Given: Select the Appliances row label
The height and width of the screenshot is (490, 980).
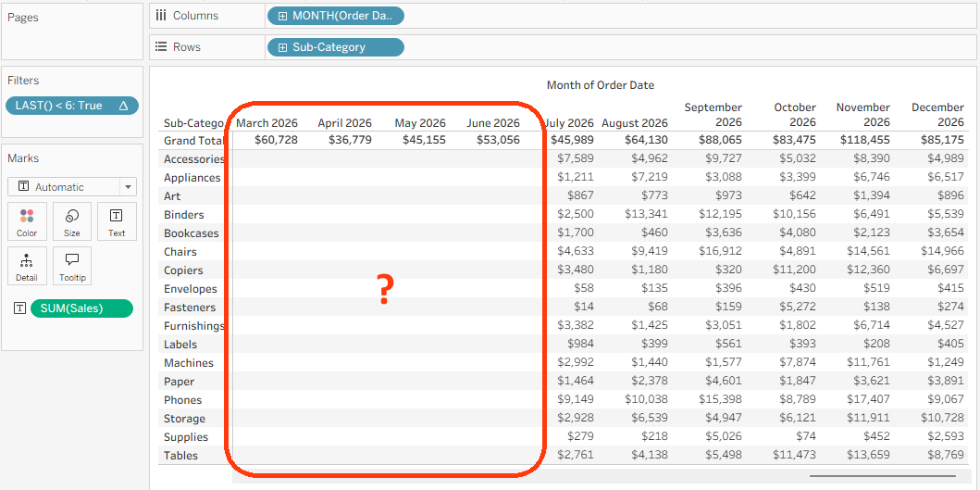Looking at the screenshot, I should click(192, 178).
